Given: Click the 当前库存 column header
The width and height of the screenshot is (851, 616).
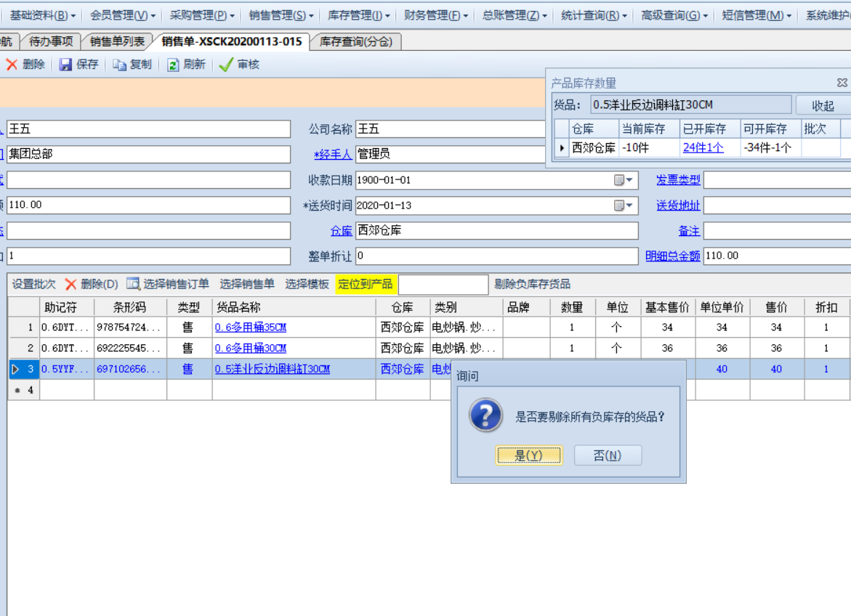Looking at the screenshot, I should click(649, 129).
